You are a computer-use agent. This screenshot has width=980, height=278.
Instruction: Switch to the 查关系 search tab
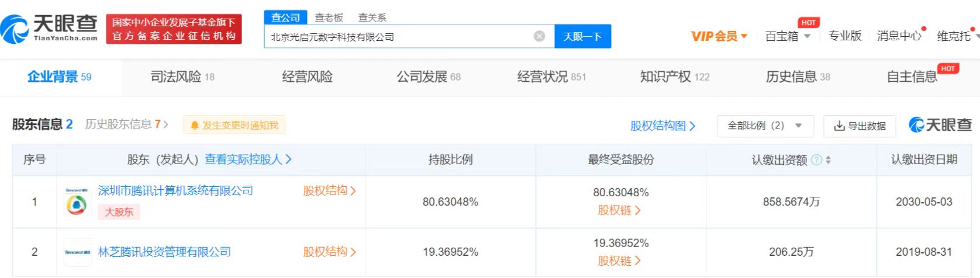[x=372, y=18]
